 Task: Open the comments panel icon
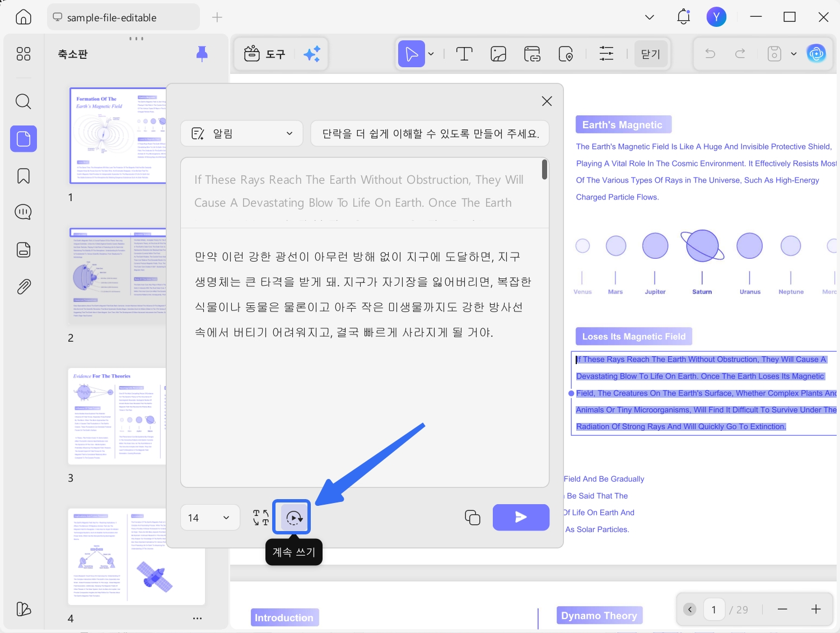(24, 212)
